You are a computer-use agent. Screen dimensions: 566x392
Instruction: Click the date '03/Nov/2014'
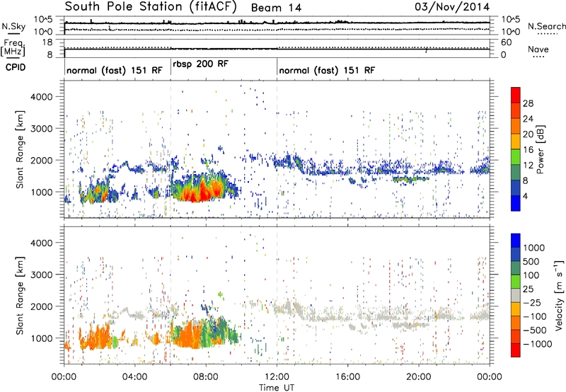click(452, 6)
